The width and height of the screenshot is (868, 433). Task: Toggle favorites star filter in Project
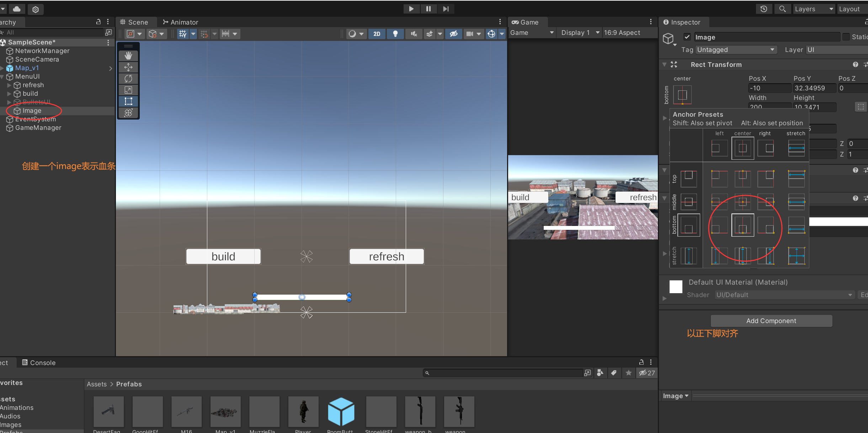(x=629, y=373)
